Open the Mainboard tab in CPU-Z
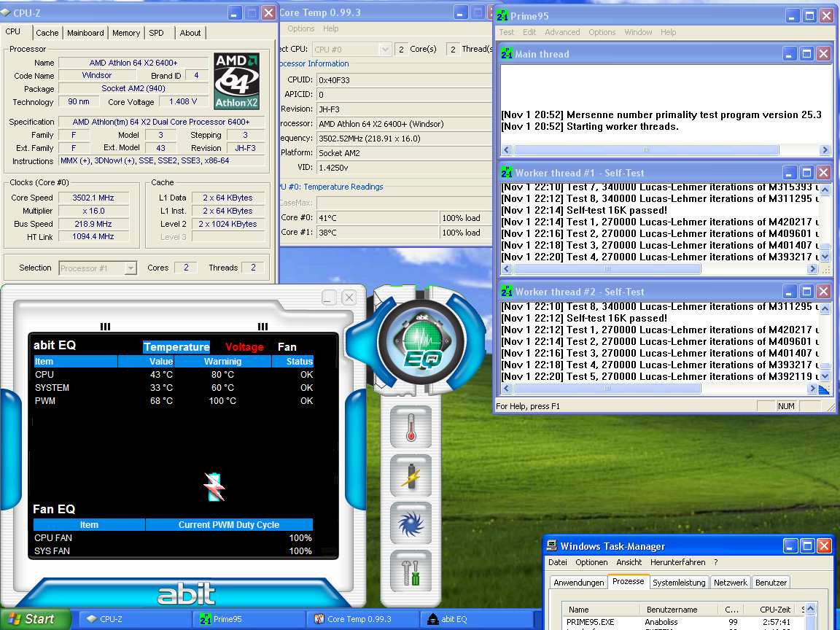The width and height of the screenshot is (840, 630). coord(85,33)
